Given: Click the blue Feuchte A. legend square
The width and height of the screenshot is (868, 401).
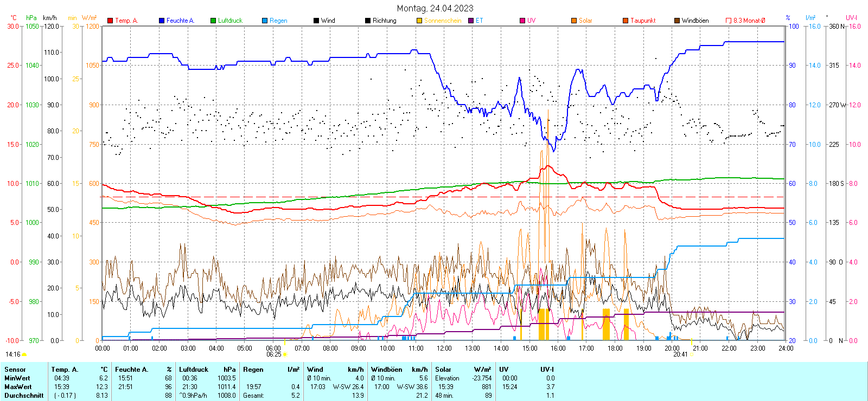Looking at the screenshot, I should (x=162, y=21).
